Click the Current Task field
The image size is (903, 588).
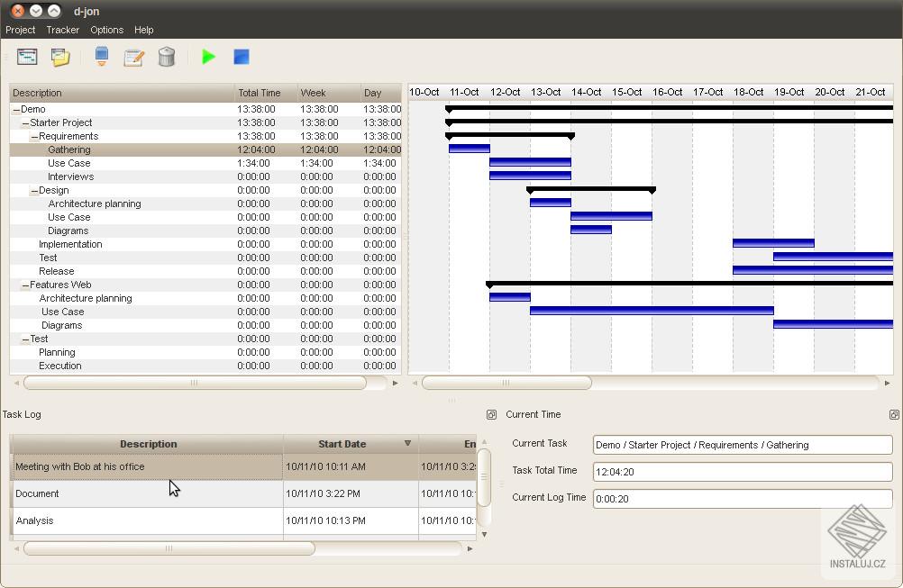[743, 445]
